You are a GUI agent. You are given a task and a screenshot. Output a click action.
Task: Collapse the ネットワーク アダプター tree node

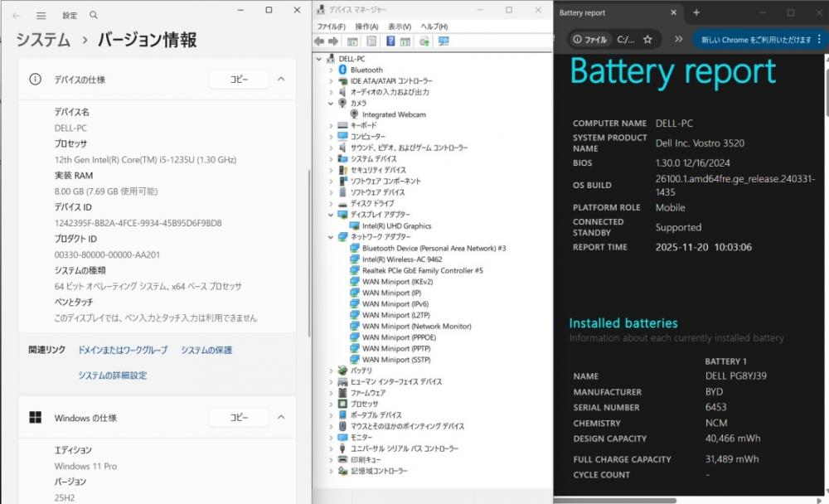tap(332, 237)
